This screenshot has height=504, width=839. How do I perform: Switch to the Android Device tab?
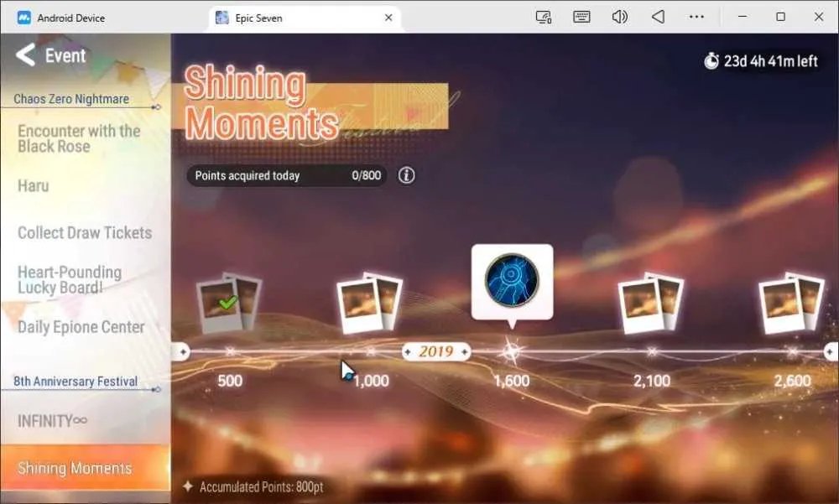click(x=61, y=18)
